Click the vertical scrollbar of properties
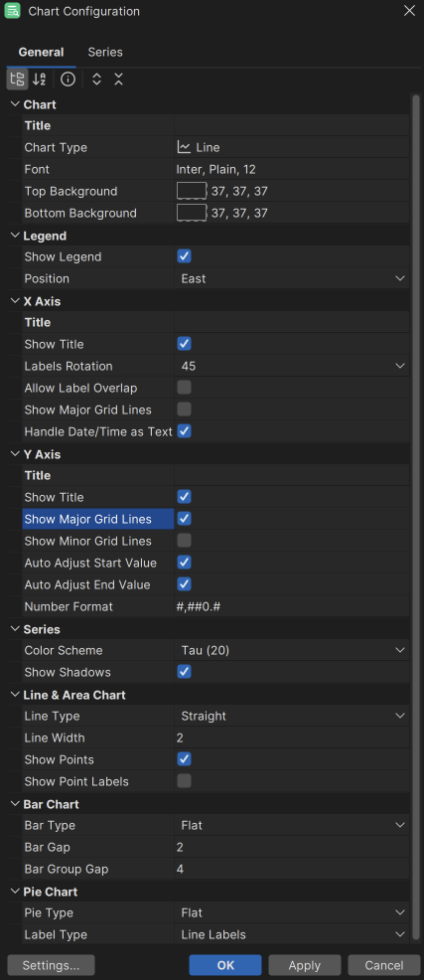The image size is (424, 980). pyautogui.click(x=416, y=519)
